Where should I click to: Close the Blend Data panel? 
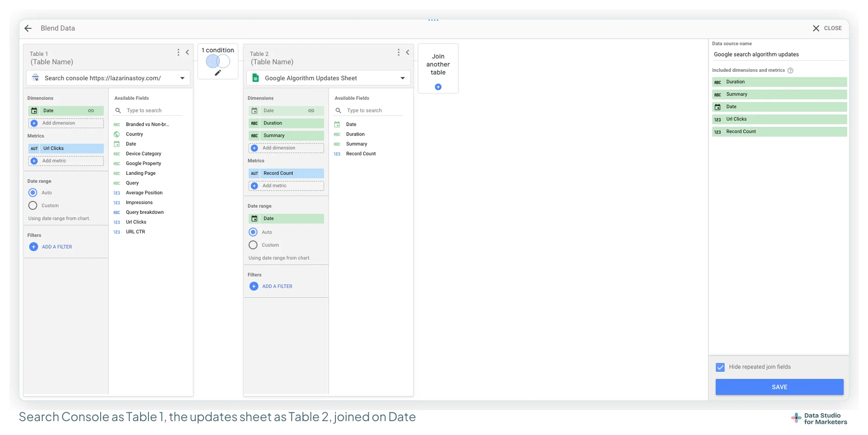click(827, 28)
